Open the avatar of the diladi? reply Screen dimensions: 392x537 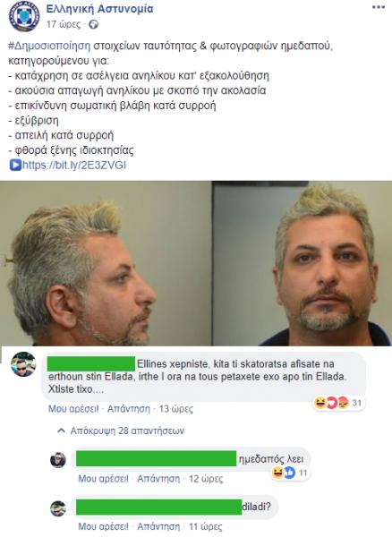tap(58, 508)
